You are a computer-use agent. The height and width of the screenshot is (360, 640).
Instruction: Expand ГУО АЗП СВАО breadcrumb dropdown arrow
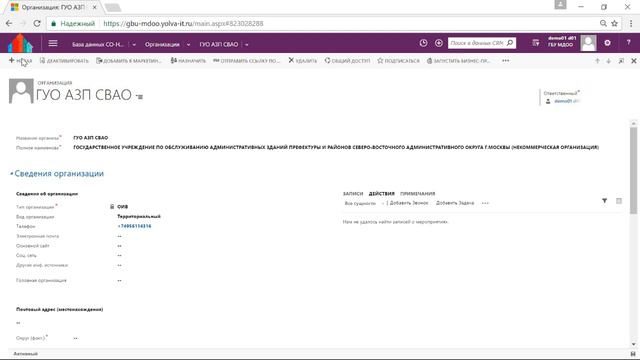(x=247, y=44)
